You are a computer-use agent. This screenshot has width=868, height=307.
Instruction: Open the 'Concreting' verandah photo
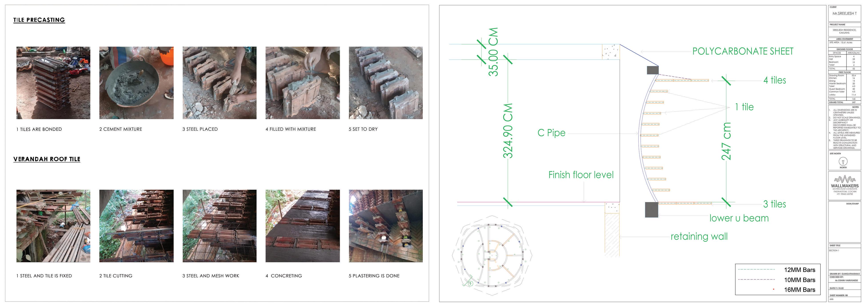tap(302, 226)
